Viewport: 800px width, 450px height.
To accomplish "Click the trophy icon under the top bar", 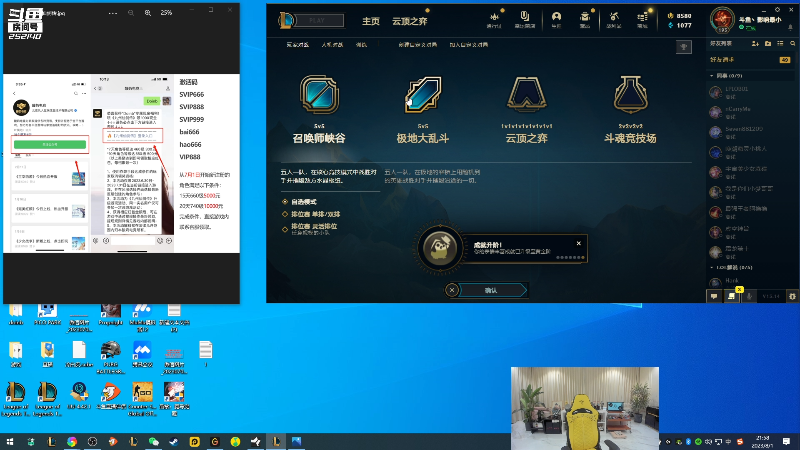I will click(x=684, y=47).
